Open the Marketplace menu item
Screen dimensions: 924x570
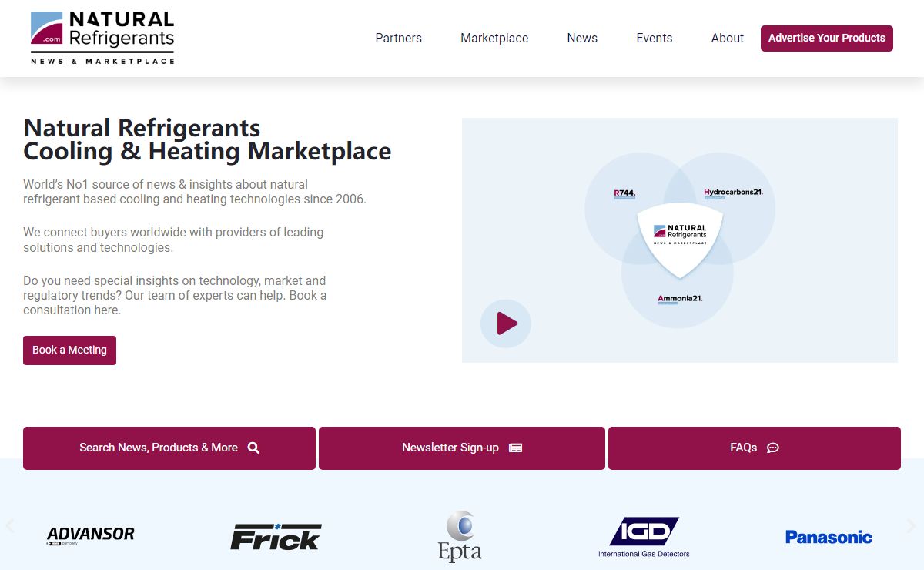point(494,38)
